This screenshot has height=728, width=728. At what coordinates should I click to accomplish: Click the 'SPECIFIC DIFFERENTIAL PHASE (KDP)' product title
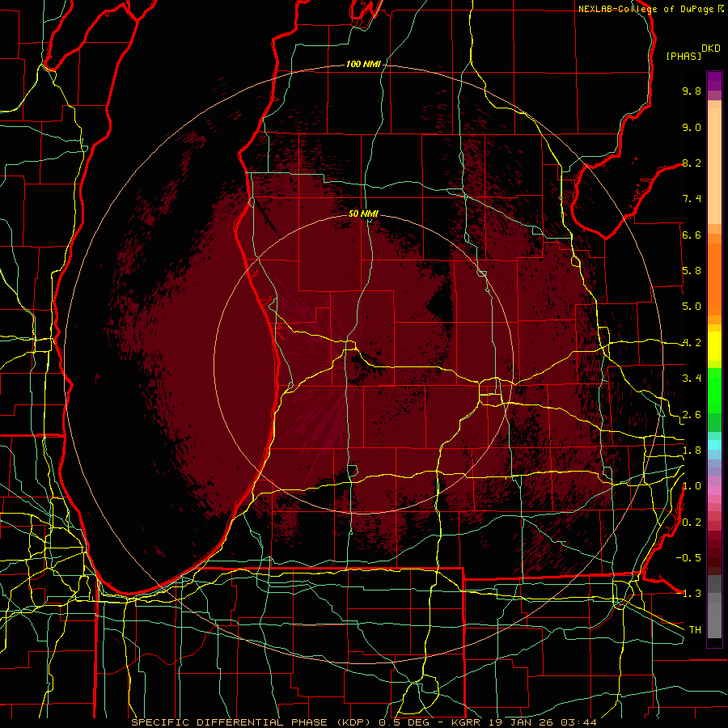pos(252,722)
